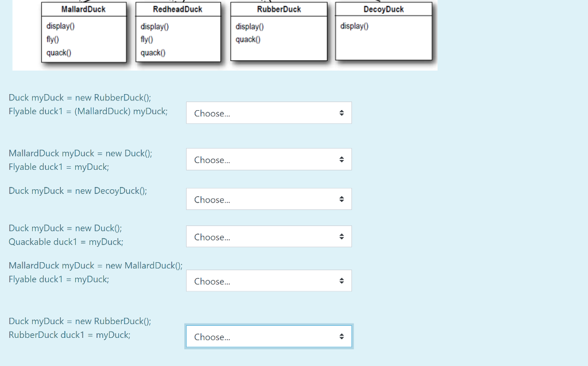This screenshot has height=366, width=588.
Task: Click the DecoyDuck class box
Action: 385,33
